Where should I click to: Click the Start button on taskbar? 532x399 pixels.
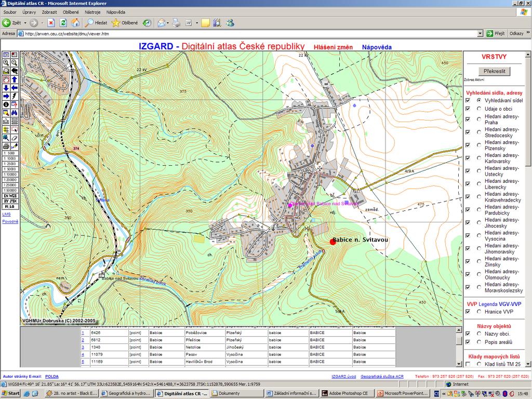click(11, 394)
